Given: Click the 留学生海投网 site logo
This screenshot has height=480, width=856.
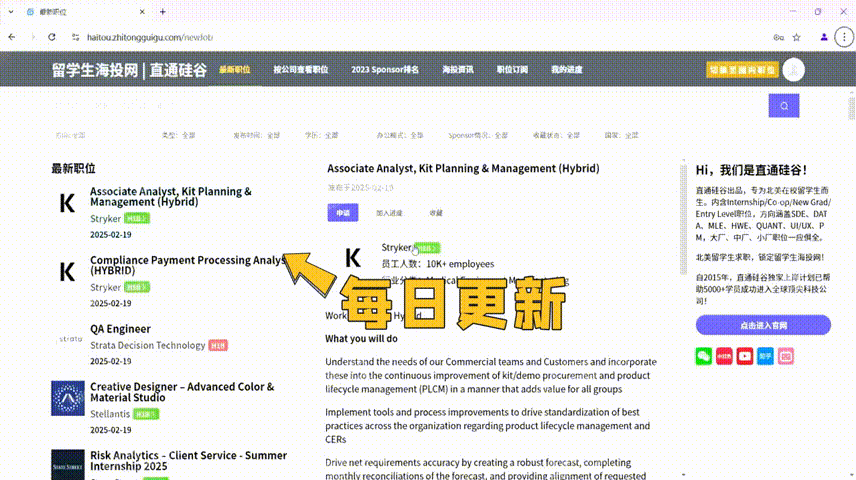Looking at the screenshot, I should pyautogui.click(x=129, y=70).
